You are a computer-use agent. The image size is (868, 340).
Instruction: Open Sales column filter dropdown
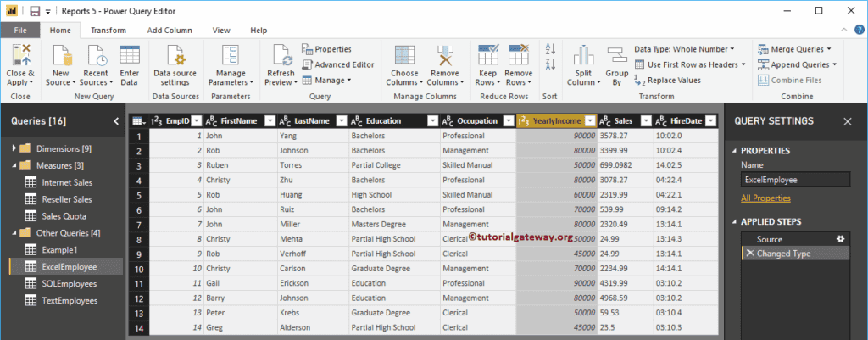[645, 121]
